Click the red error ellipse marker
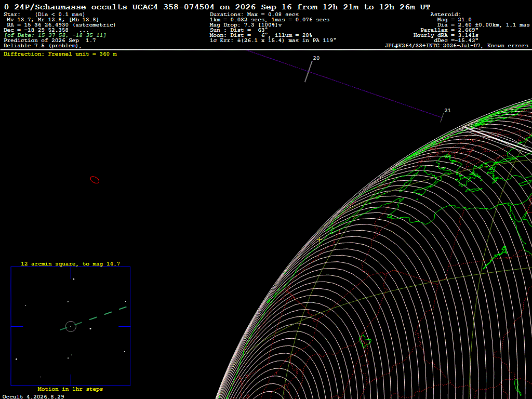 click(x=95, y=180)
